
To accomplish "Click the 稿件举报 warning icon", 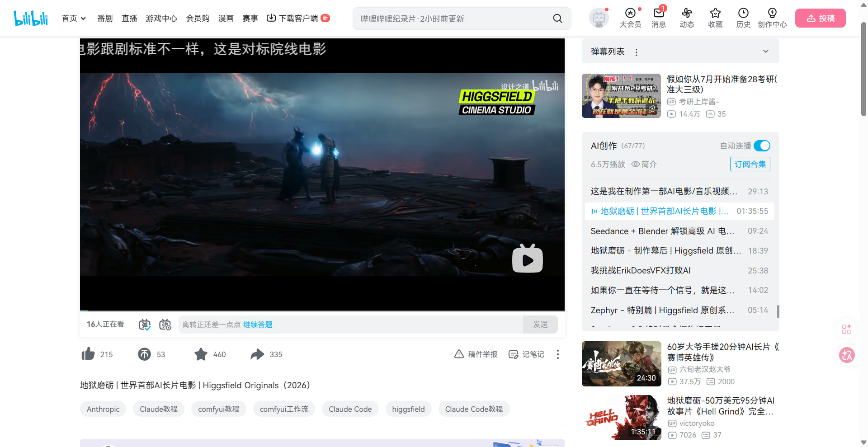I will pyautogui.click(x=459, y=354).
